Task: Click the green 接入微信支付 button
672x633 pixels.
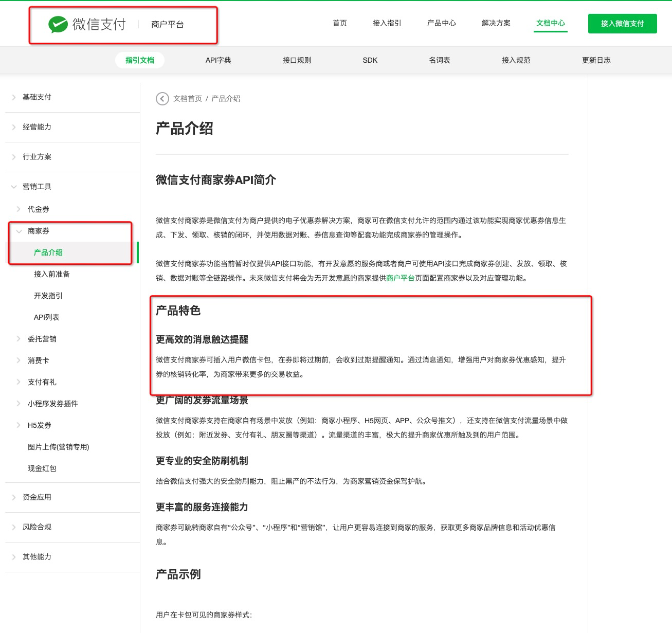Action: [623, 24]
